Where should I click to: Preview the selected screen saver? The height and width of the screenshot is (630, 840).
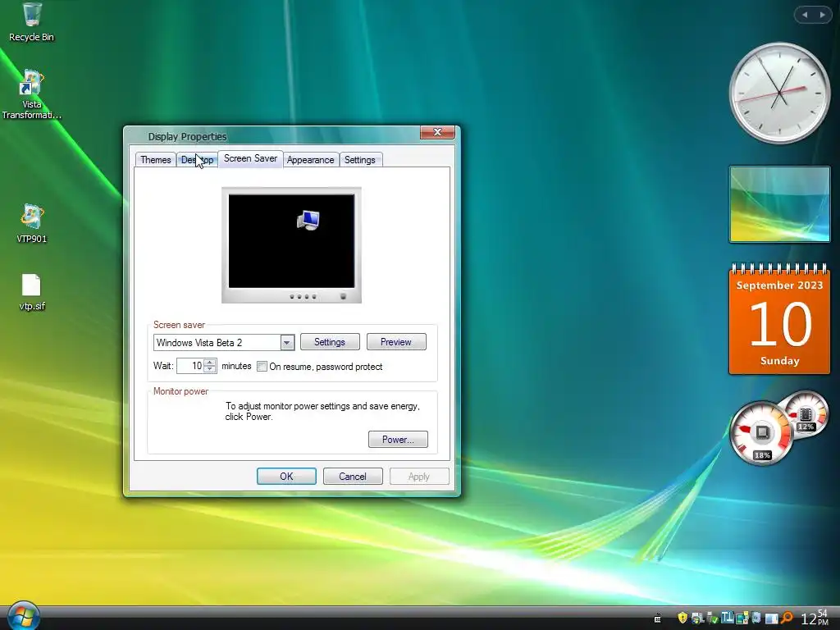pos(396,342)
